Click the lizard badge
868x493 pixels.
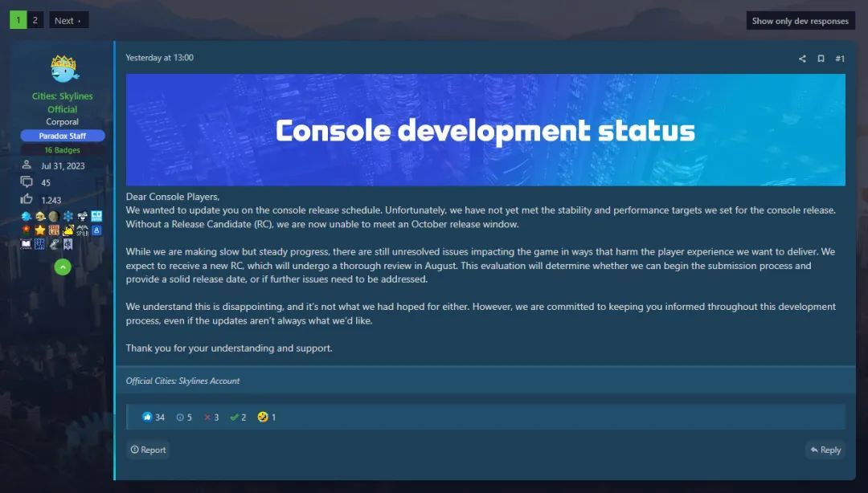point(55,244)
